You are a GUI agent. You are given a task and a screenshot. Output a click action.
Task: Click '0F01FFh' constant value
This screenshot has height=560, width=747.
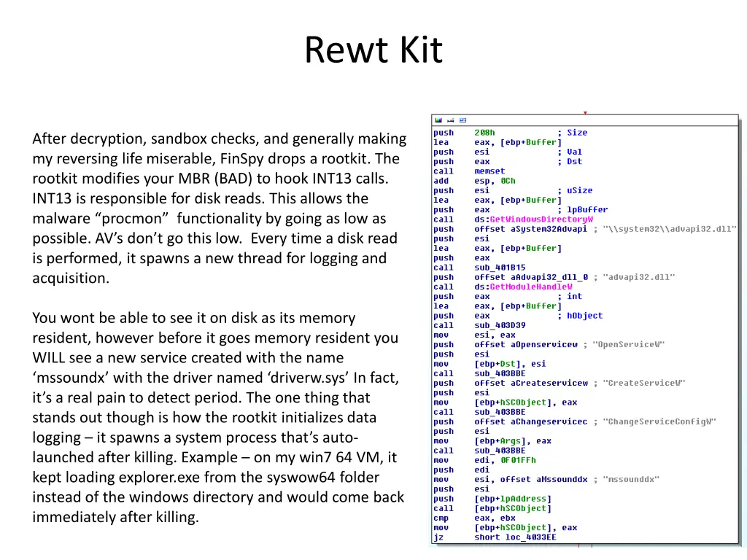pyautogui.click(x=518, y=460)
